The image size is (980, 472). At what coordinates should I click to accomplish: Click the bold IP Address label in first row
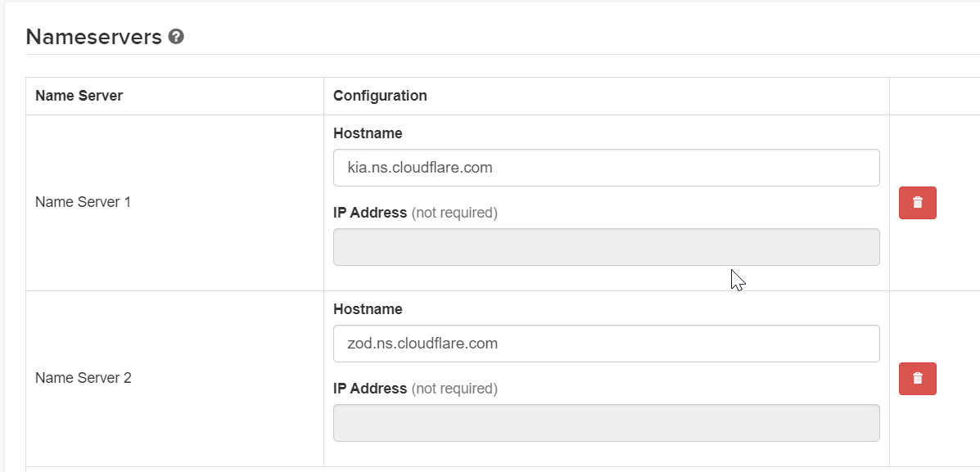point(370,213)
